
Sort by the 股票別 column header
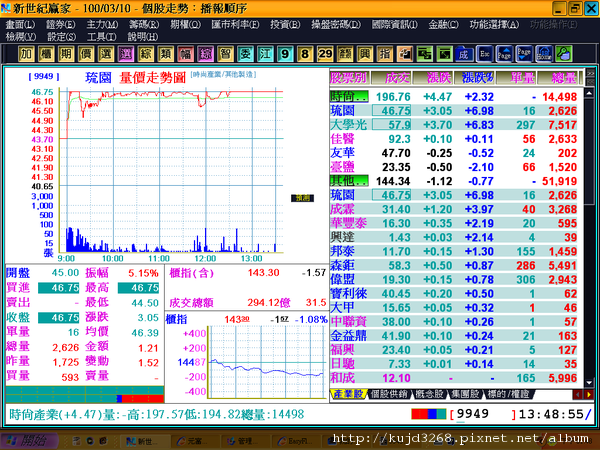349,78
